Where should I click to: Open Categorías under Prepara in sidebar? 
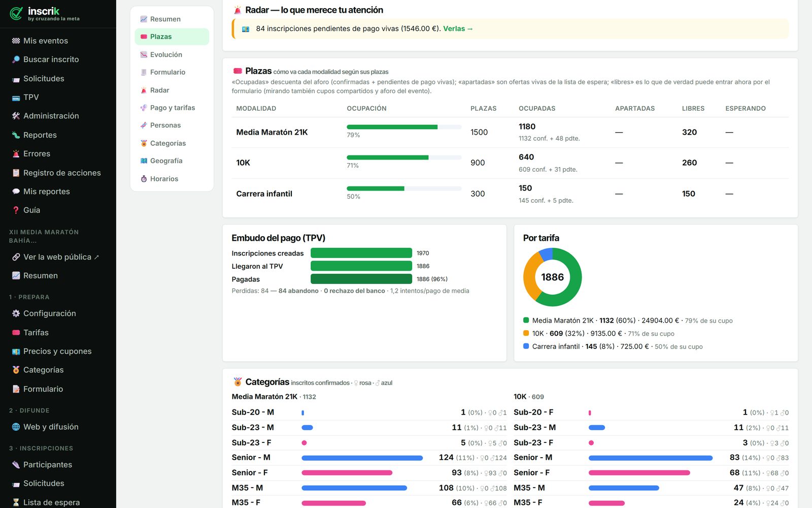coord(58,370)
